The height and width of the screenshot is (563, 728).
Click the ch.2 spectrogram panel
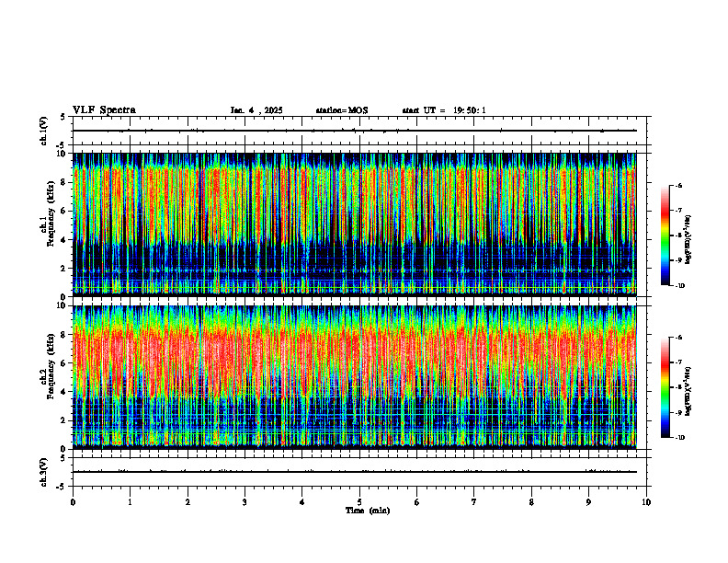coord(354,377)
